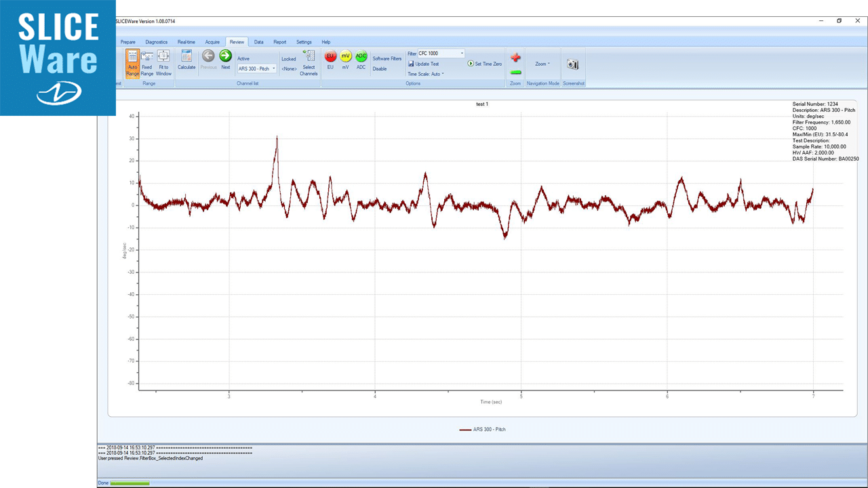Take a screenshot with the camera icon
Screen dimensions: 868x488
(573, 64)
